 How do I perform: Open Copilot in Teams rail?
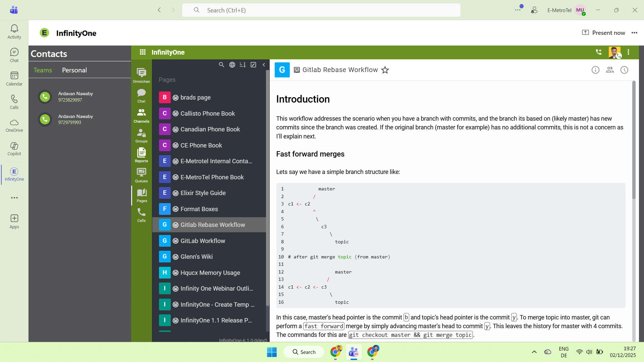click(14, 149)
